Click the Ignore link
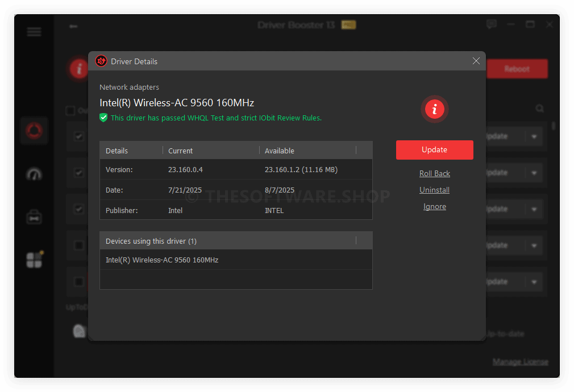The height and width of the screenshot is (392, 574). coord(435,207)
